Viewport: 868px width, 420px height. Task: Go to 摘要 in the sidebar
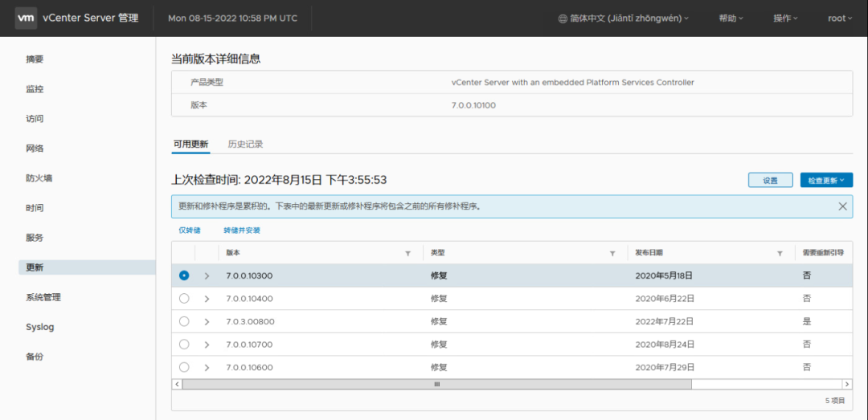35,59
